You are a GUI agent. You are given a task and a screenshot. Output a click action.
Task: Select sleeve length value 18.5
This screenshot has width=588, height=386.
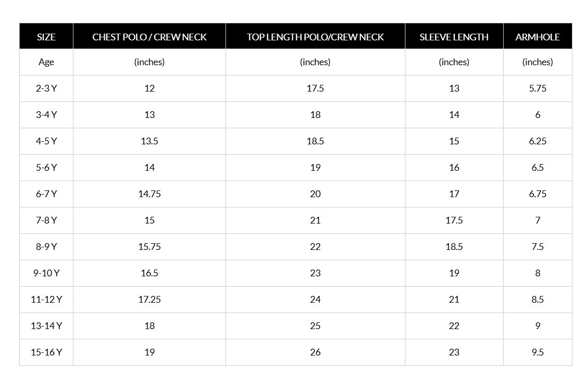click(x=454, y=246)
